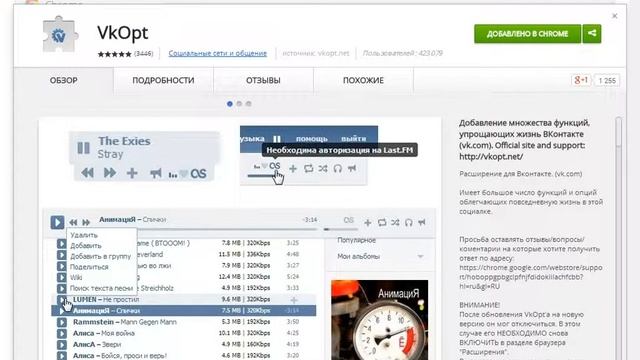Open the "Отзывы" tab
Screen dimensions: 640x360
263,80
